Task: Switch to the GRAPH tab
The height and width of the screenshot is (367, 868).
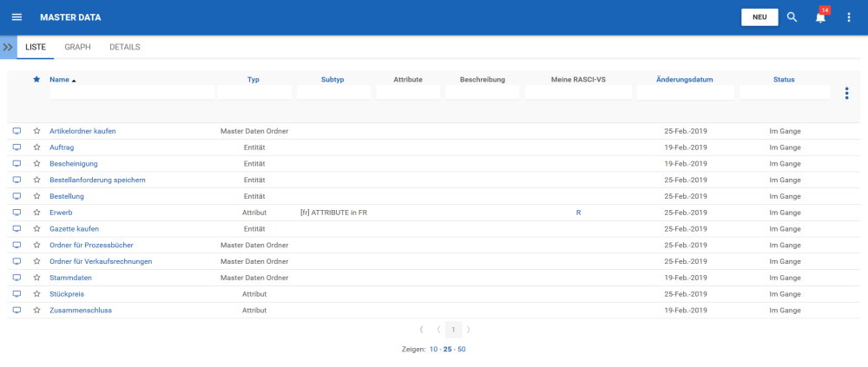Action: [77, 47]
